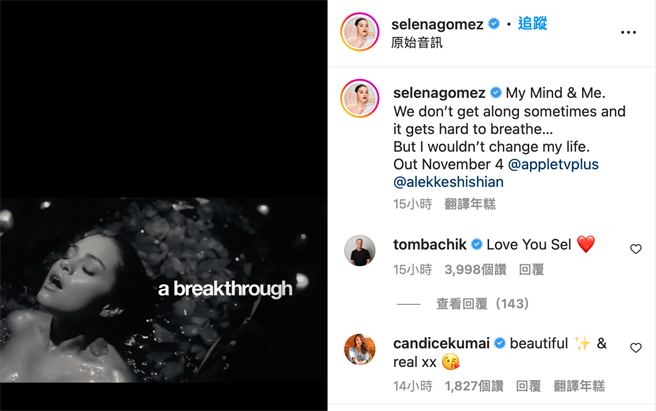
Task: Follow selenagomez with the 追蹤 button
Action: (533, 23)
